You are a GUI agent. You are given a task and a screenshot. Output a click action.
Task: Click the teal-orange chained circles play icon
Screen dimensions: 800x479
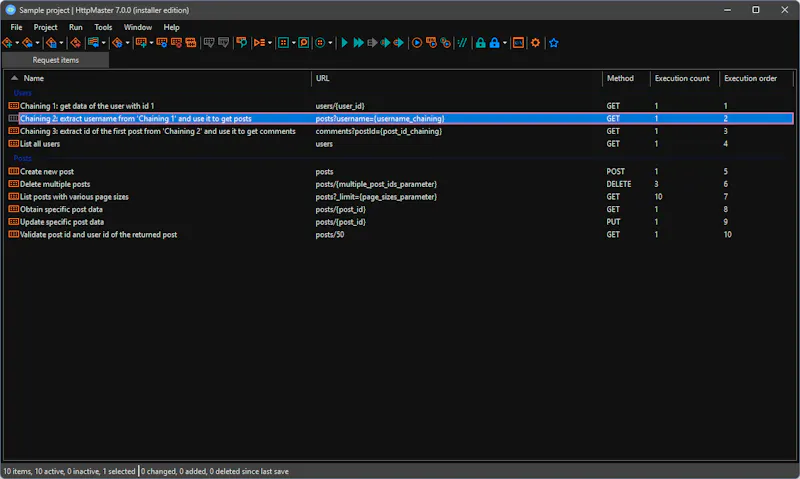[x=445, y=43]
